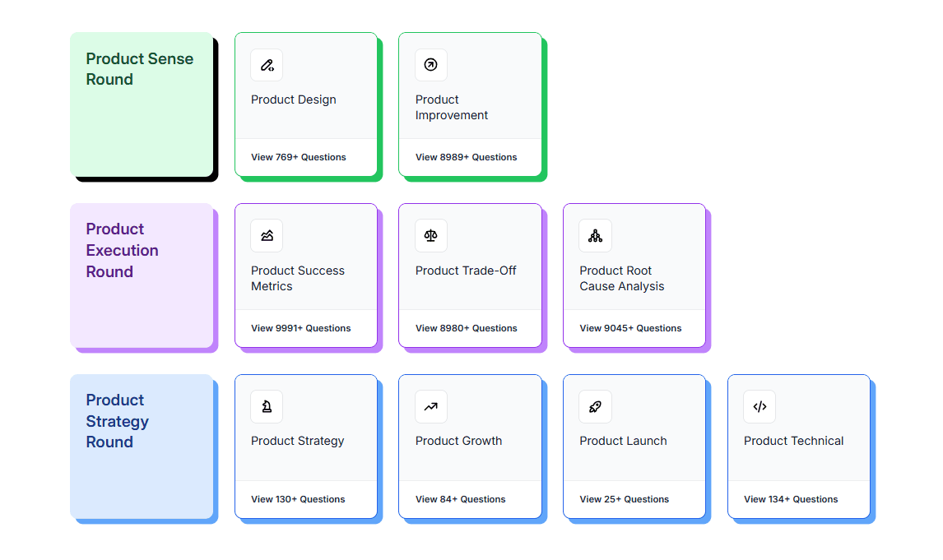Select the green Product Sense Round card

[x=142, y=104]
